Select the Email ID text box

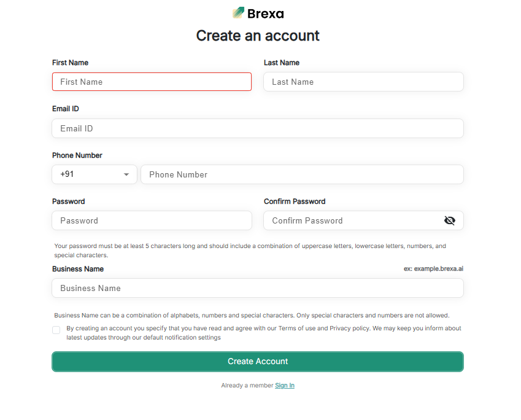coord(258,128)
